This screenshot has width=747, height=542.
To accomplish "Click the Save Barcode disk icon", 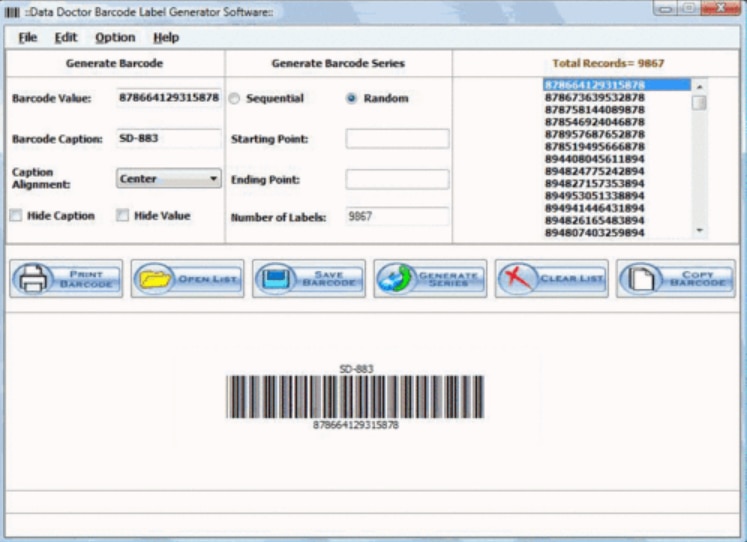I will click(x=275, y=279).
